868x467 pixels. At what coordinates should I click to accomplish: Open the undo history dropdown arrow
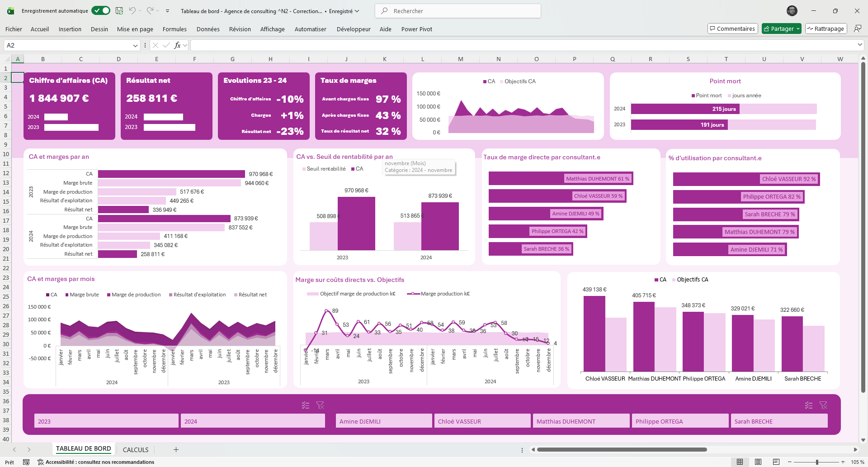(x=140, y=11)
